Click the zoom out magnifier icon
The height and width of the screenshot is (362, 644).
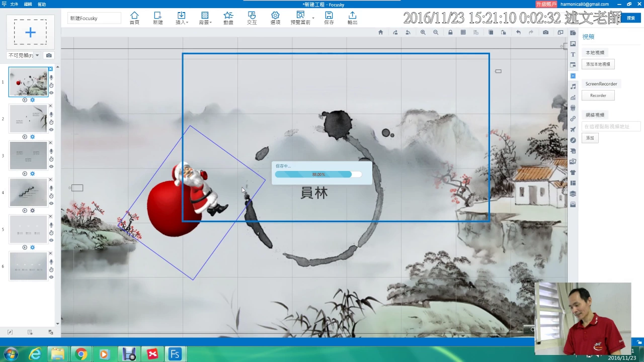tap(436, 32)
